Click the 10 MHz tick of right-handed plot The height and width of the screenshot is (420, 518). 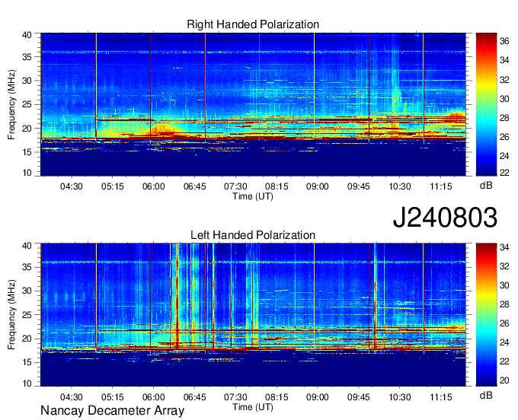pyautogui.click(x=27, y=173)
